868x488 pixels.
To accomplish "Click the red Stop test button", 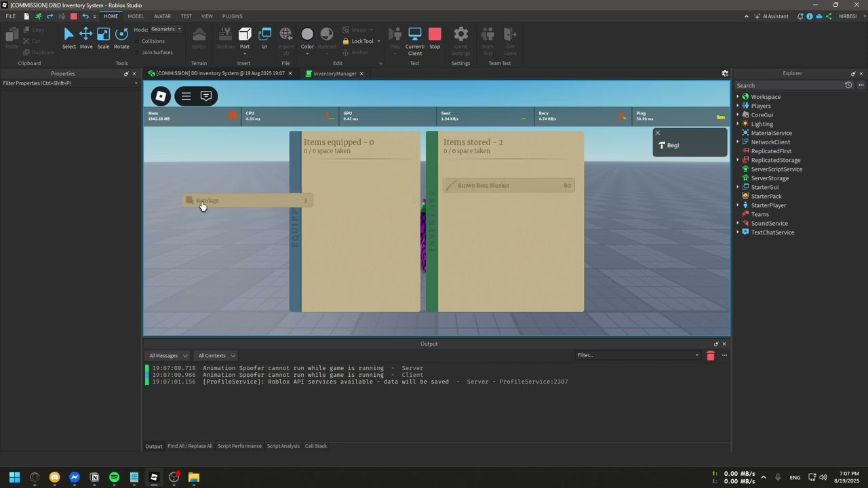I will [435, 39].
